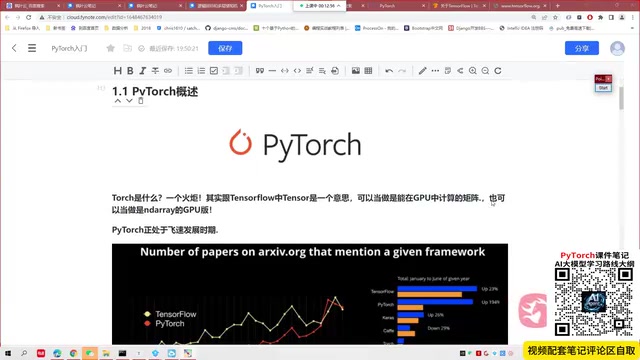Screen dimensions: 640x360
Task: Switch to the www.tensorflow.org browser tab
Action: [519, 6]
